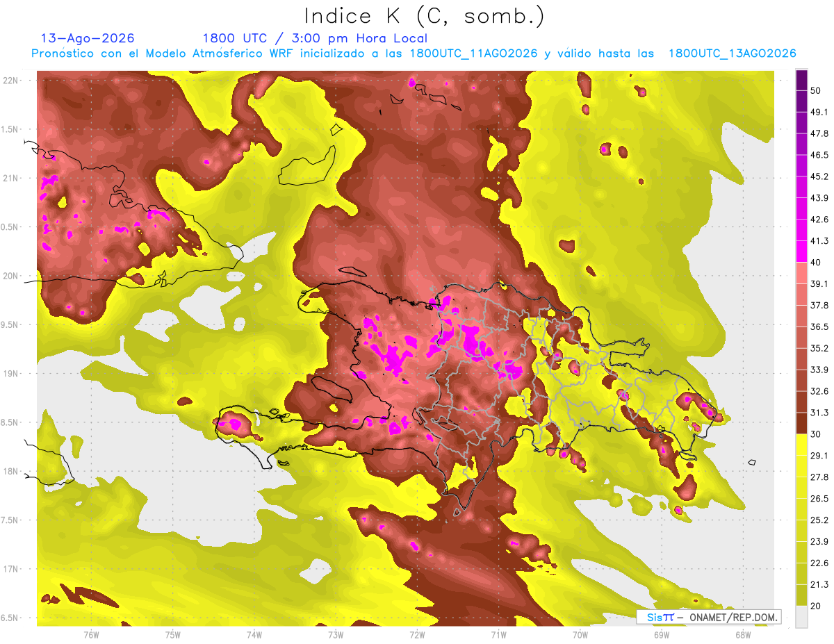Click the 76W longitude axis label

tap(91, 634)
